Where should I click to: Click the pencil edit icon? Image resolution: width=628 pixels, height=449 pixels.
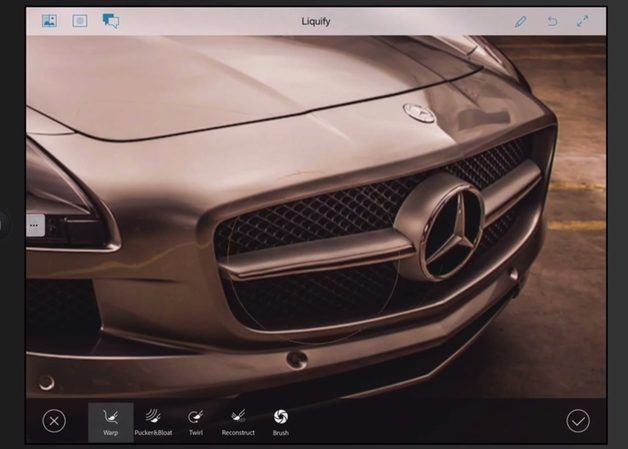[x=520, y=21]
